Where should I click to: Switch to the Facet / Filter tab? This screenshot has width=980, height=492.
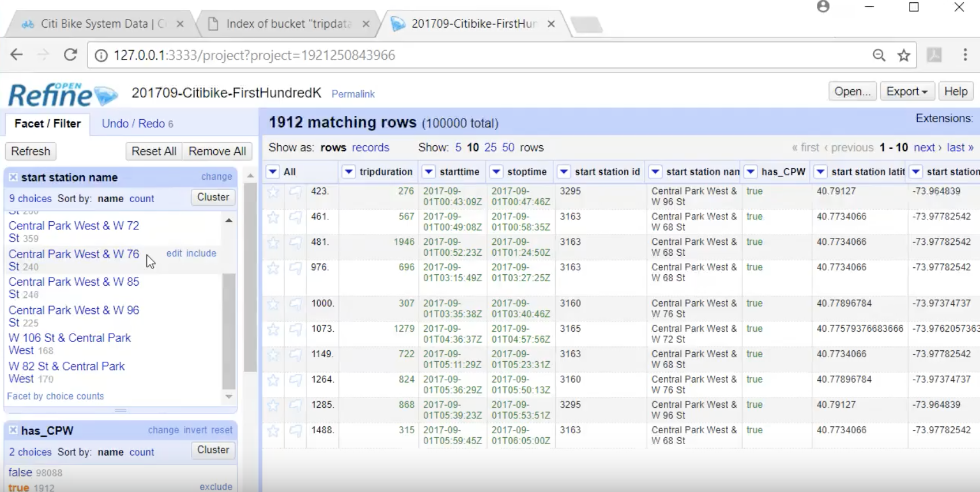(48, 124)
